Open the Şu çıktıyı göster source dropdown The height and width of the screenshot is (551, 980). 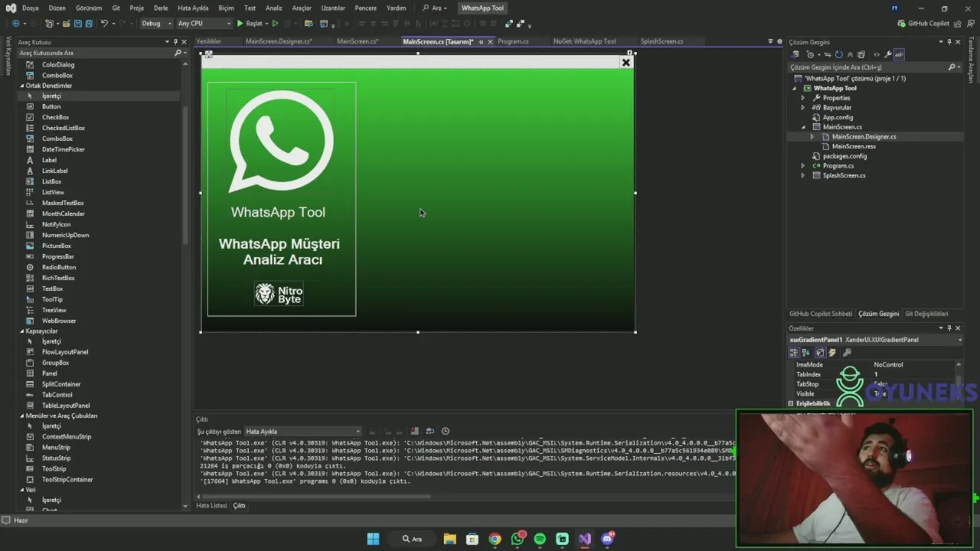coord(302,432)
